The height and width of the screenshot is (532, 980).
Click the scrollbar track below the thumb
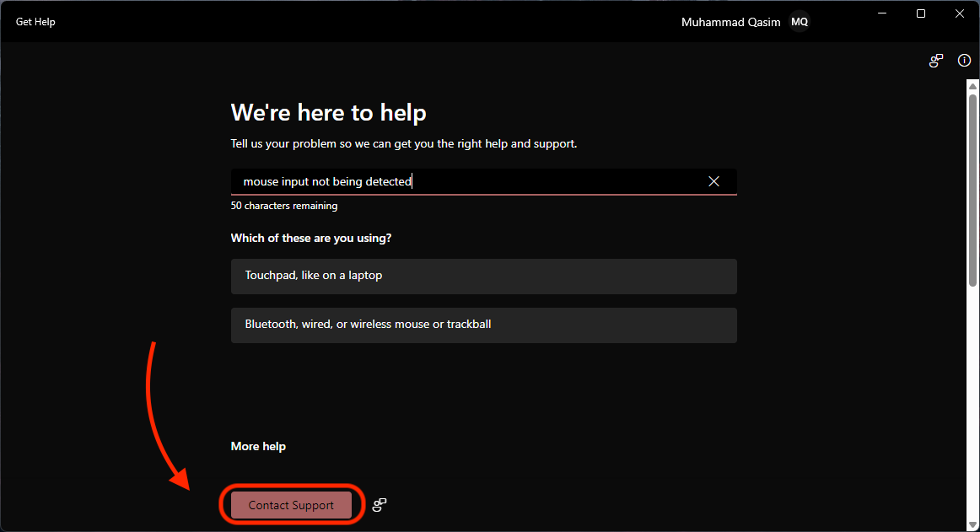tap(973, 405)
